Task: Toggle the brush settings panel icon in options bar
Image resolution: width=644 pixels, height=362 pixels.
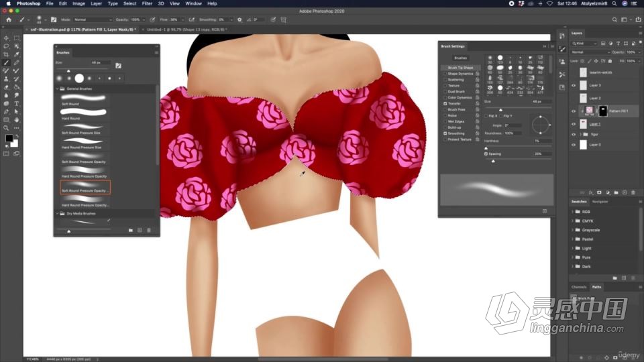Action: pyautogui.click(x=54, y=19)
